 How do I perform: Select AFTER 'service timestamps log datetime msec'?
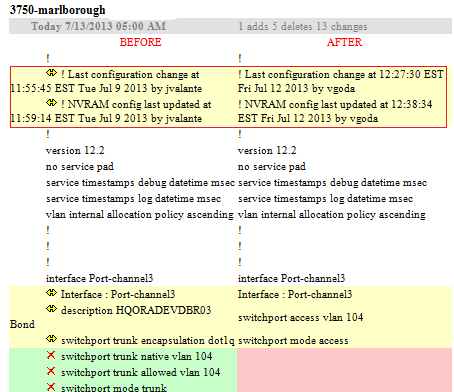pyautogui.click(x=325, y=199)
